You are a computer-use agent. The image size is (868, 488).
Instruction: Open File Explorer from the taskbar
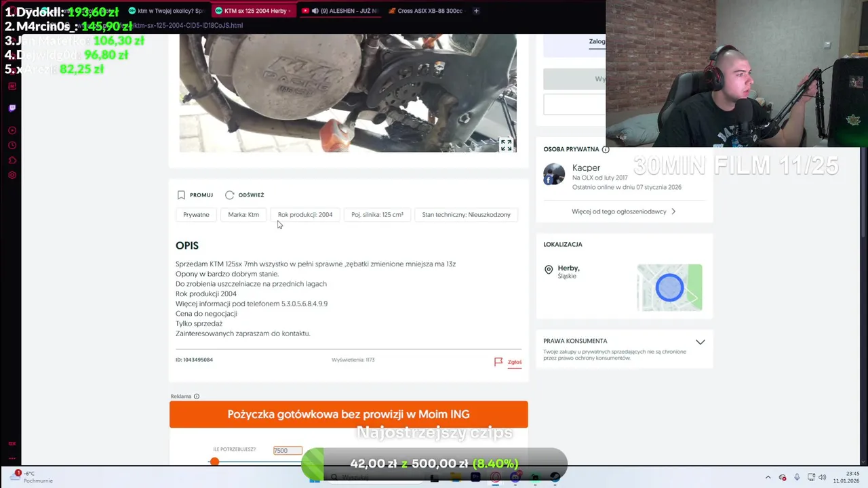pyautogui.click(x=456, y=477)
